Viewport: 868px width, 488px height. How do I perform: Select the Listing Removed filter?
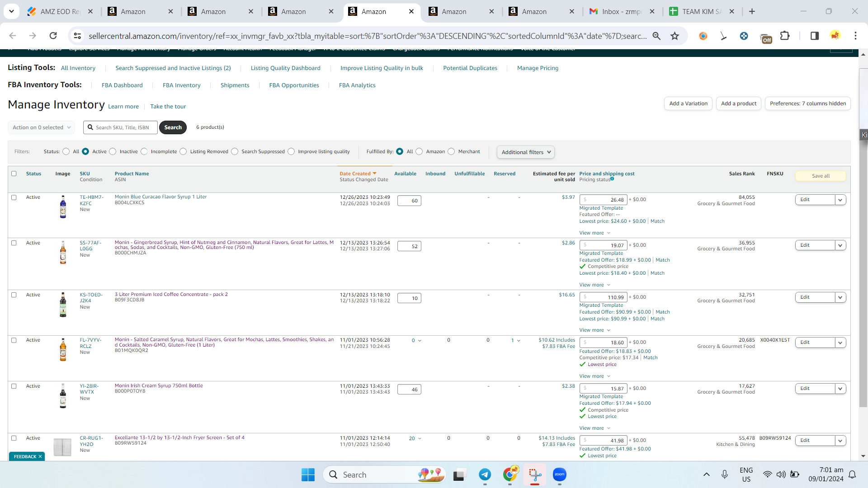(x=183, y=151)
